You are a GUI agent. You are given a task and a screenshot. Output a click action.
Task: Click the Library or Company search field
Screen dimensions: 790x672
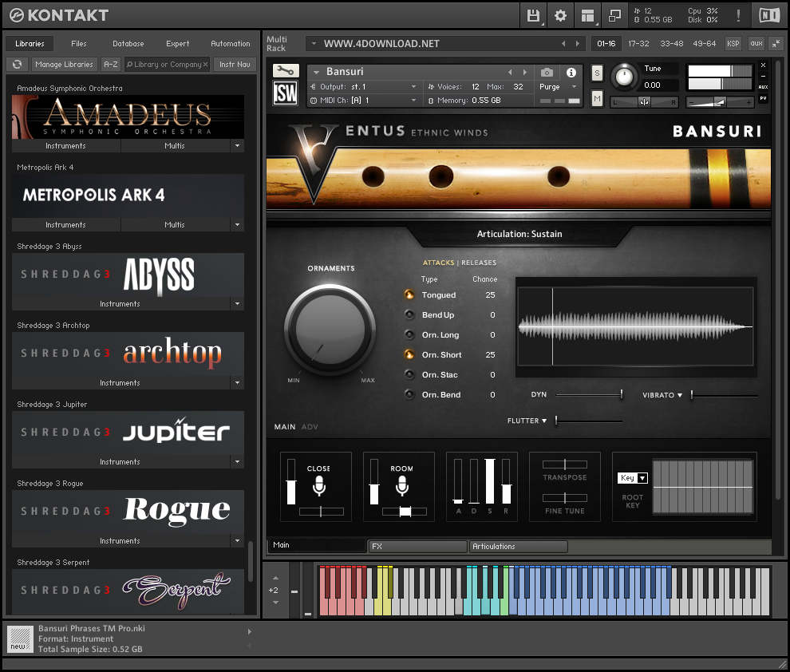point(166,65)
